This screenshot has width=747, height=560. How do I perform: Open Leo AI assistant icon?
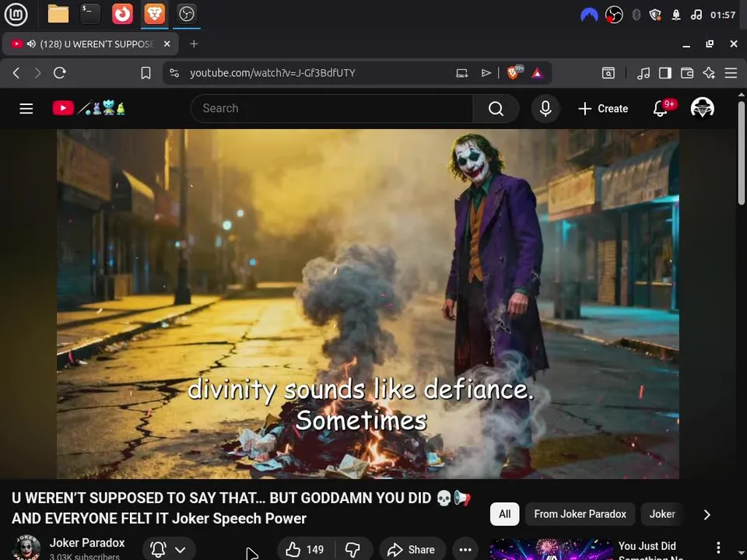point(709,73)
